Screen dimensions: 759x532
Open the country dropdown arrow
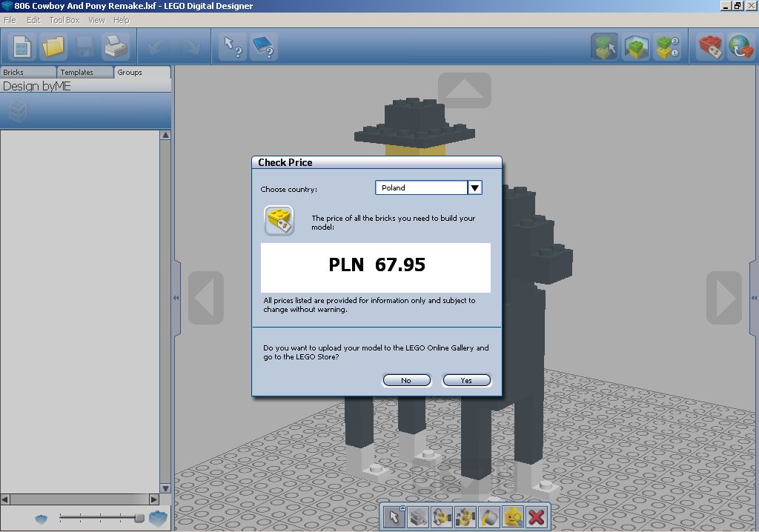click(x=475, y=187)
